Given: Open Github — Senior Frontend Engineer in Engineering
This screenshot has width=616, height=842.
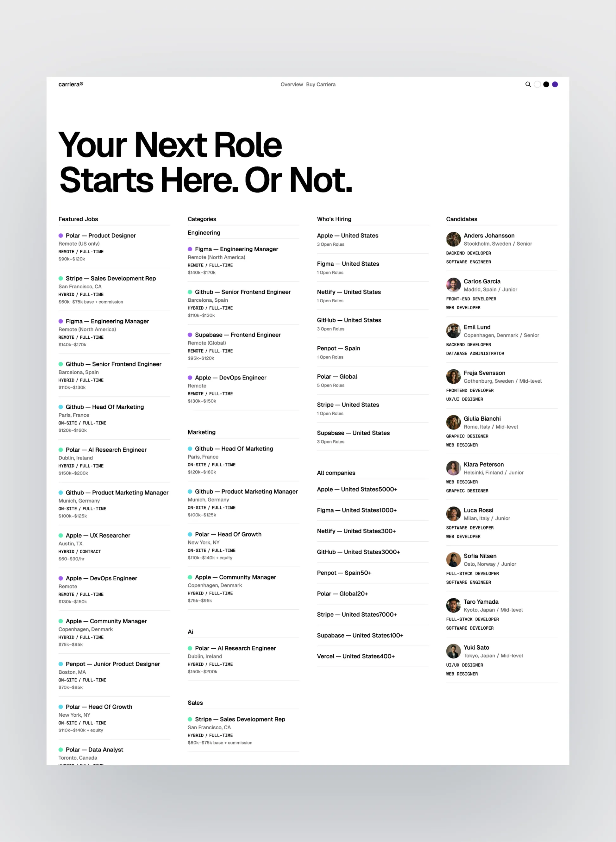Looking at the screenshot, I should [x=243, y=292].
